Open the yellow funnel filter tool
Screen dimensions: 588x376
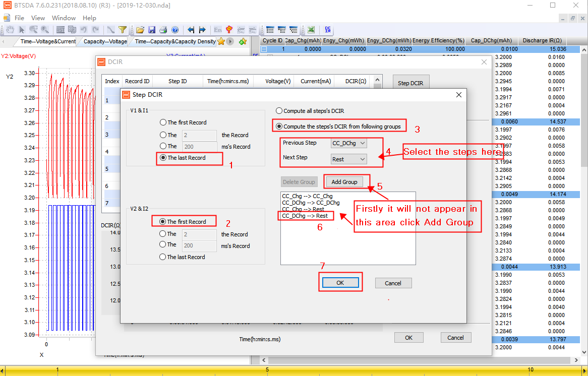tap(122, 30)
